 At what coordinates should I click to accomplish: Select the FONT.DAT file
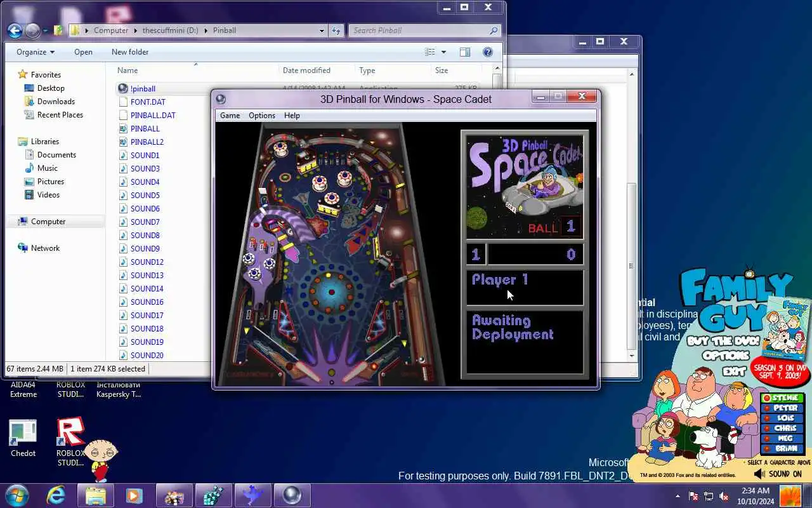(x=148, y=102)
